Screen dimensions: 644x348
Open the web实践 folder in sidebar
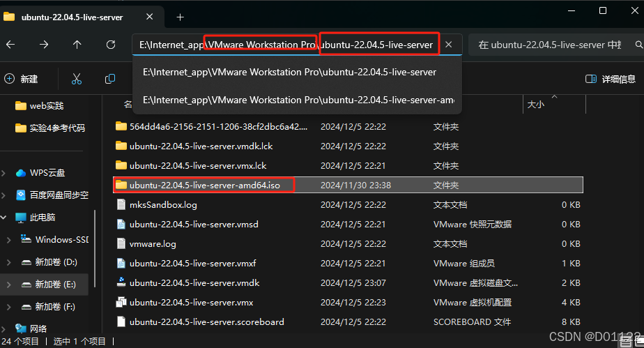46,106
